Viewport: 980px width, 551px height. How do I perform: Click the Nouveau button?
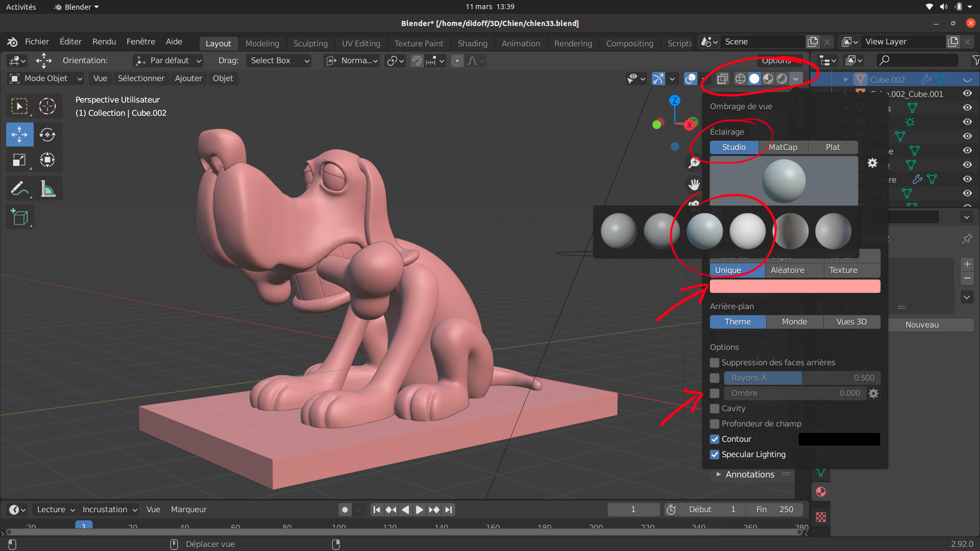(x=921, y=325)
